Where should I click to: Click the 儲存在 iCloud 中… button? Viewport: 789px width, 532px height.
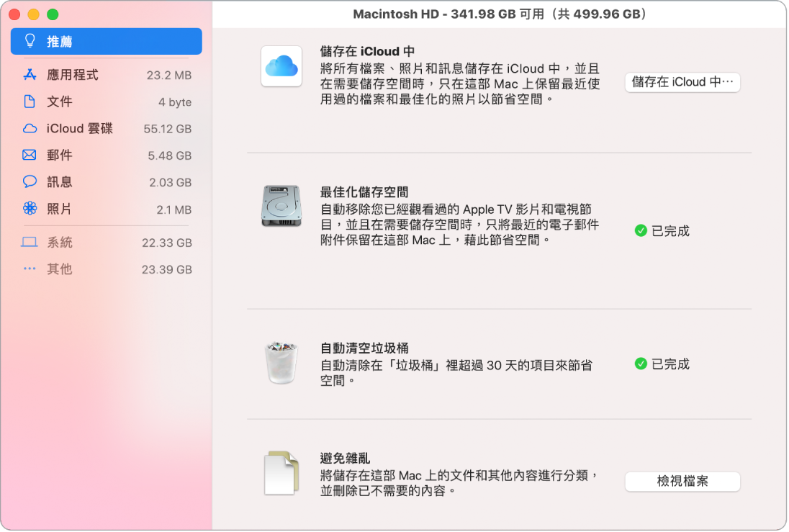click(681, 82)
